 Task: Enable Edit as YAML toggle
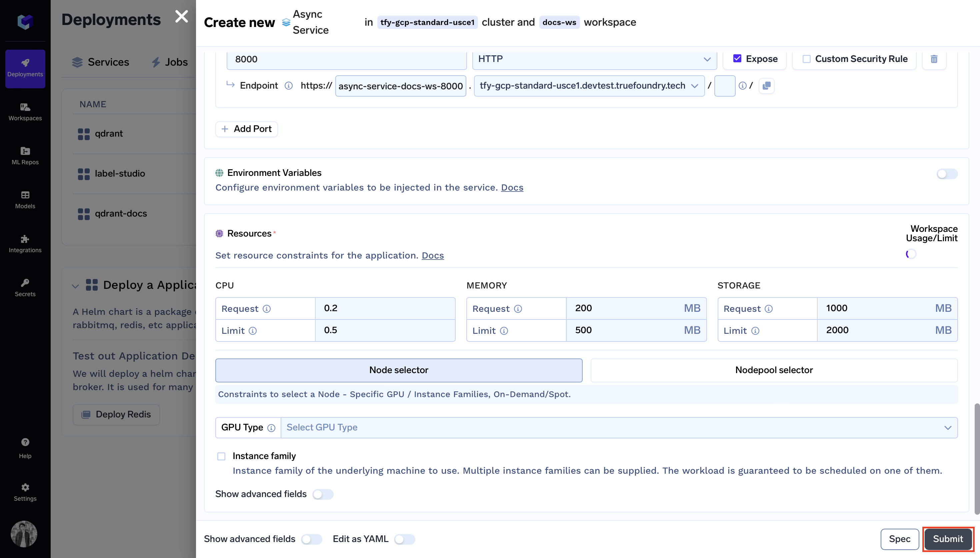coord(405,540)
